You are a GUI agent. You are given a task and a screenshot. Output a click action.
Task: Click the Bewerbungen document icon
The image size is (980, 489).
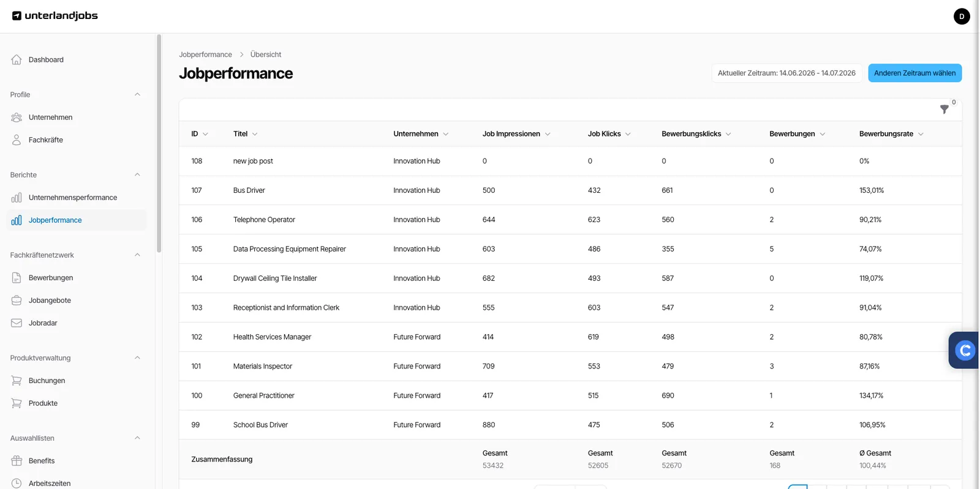pos(17,277)
